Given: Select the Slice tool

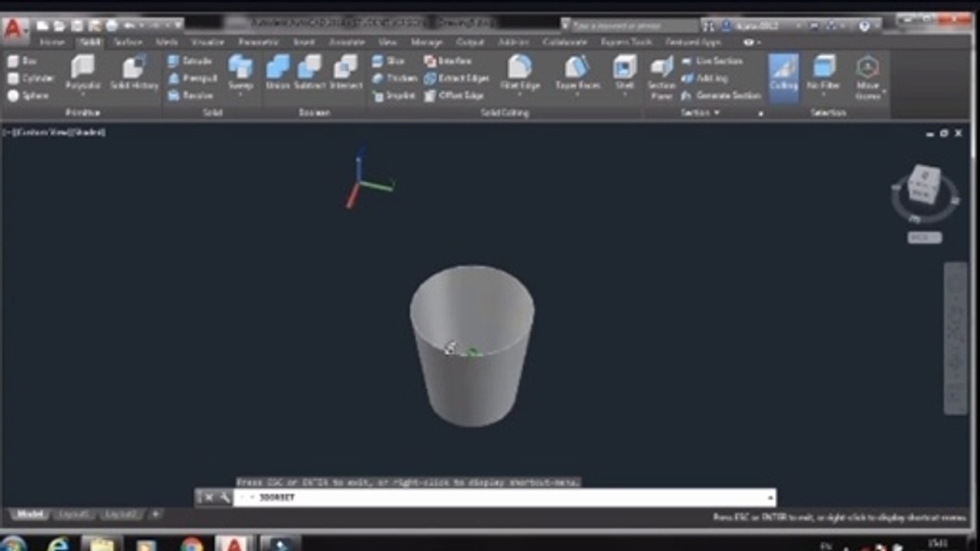Looking at the screenshot, I should coord(388,60).
